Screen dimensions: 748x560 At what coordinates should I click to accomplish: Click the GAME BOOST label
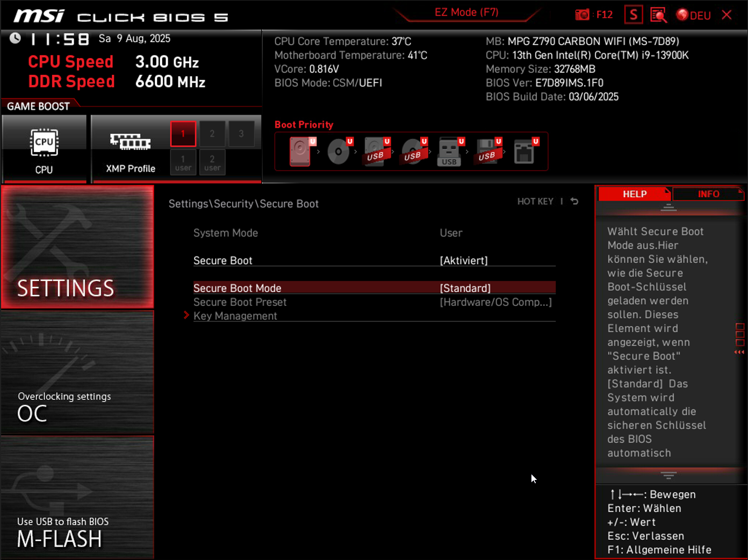click(x=38, y=106)
